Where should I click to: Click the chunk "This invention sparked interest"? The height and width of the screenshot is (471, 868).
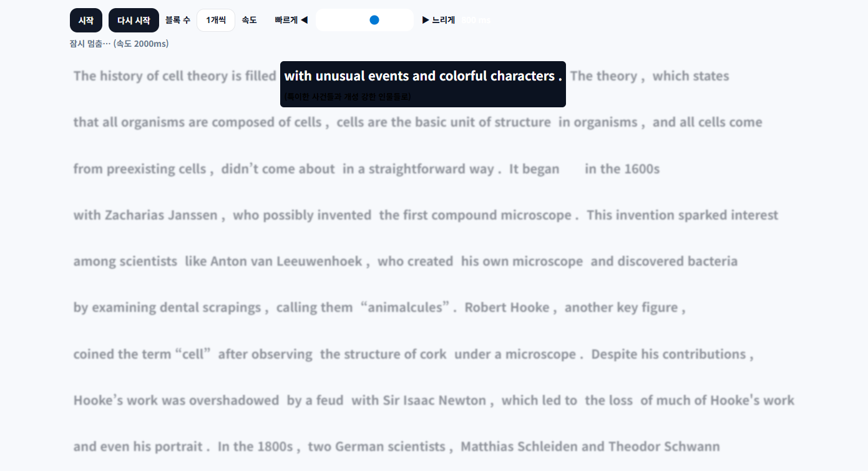tap(682, 215)
